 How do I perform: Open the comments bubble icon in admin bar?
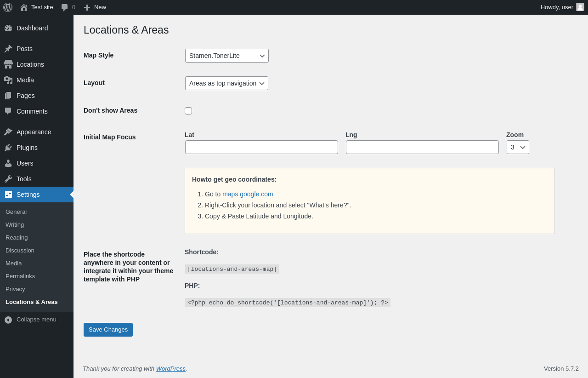(x=65, y=7)
